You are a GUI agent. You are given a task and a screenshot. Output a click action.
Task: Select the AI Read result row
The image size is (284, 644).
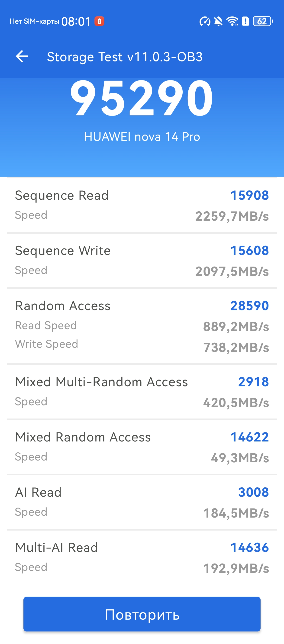pyautogui.click(x=142, y=502)
